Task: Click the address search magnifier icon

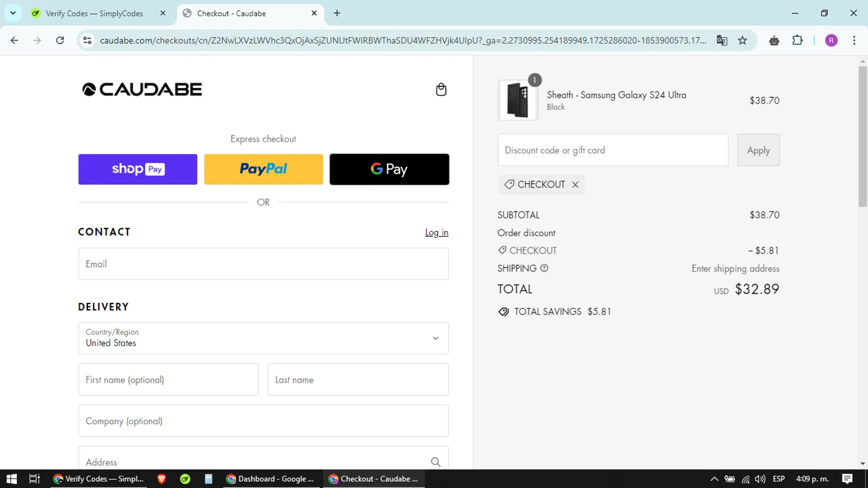Action: point(436,462)
